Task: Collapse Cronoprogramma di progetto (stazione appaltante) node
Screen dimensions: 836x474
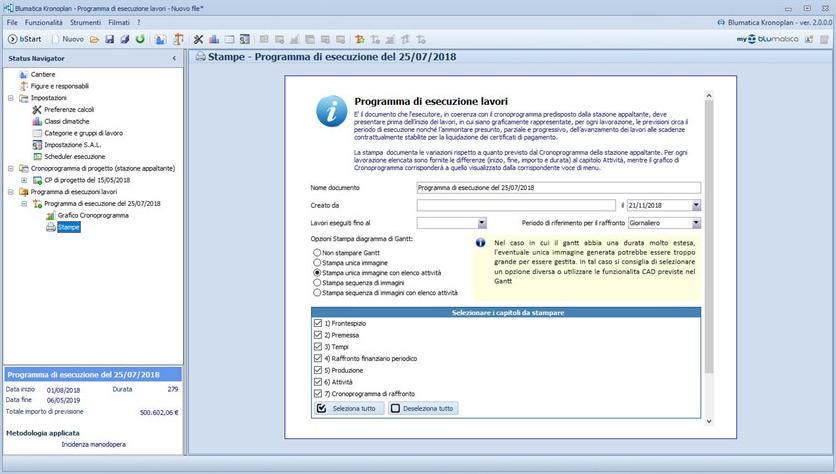Action: 11,168
